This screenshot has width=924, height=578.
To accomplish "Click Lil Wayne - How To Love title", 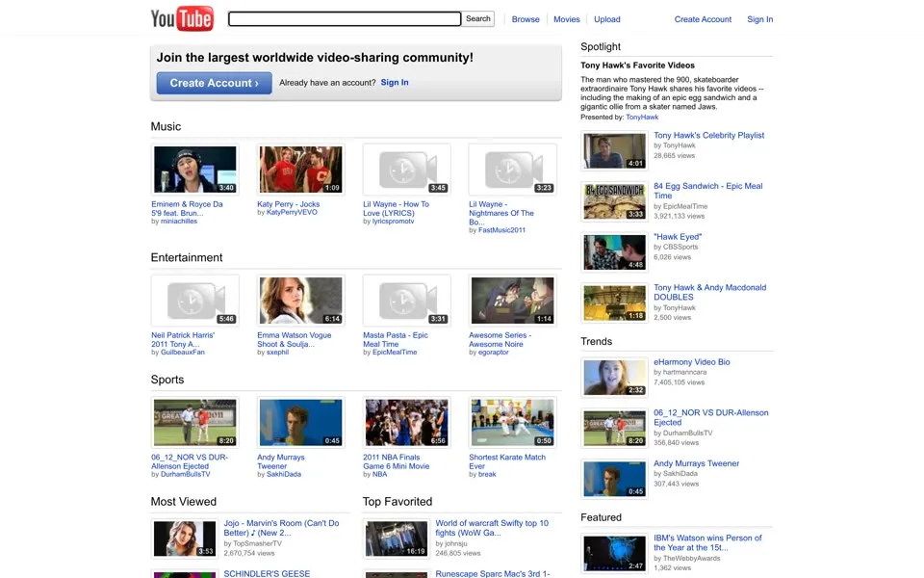I will pyautogui.click(x=396, y=209).
